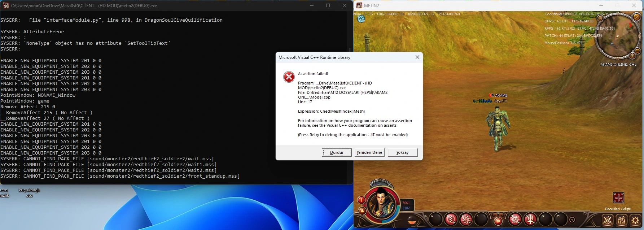Open inventory with the money bag button
The width and height of the screenshot is (644, 230).
(x=361, y=211)
